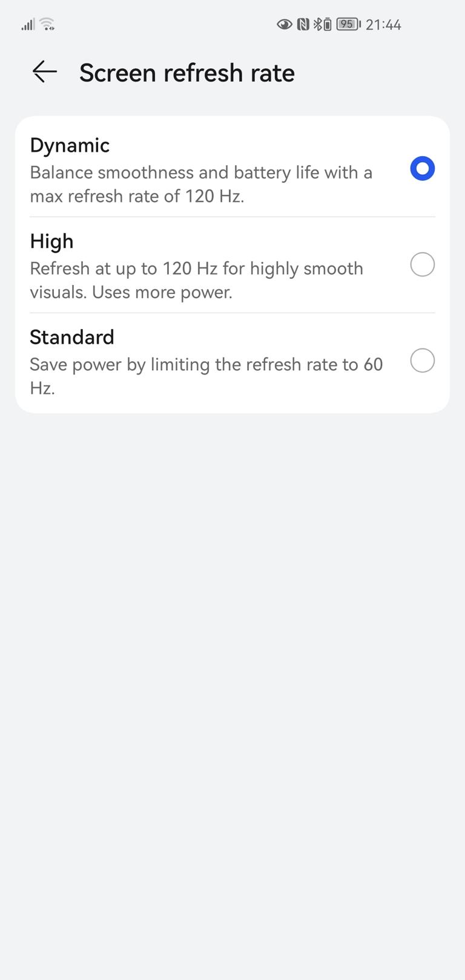Tap the small device battery icon beside Bluetooth

point(328,25)
